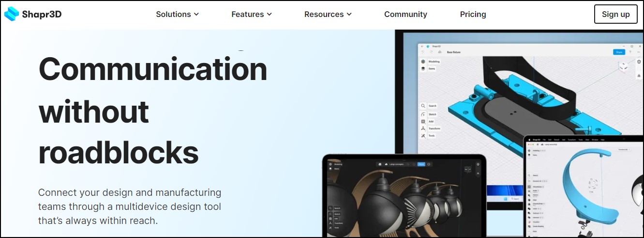Click the Search box on the monitor taskbar
This screenshot has width=644, height=238.
point(515,199)
